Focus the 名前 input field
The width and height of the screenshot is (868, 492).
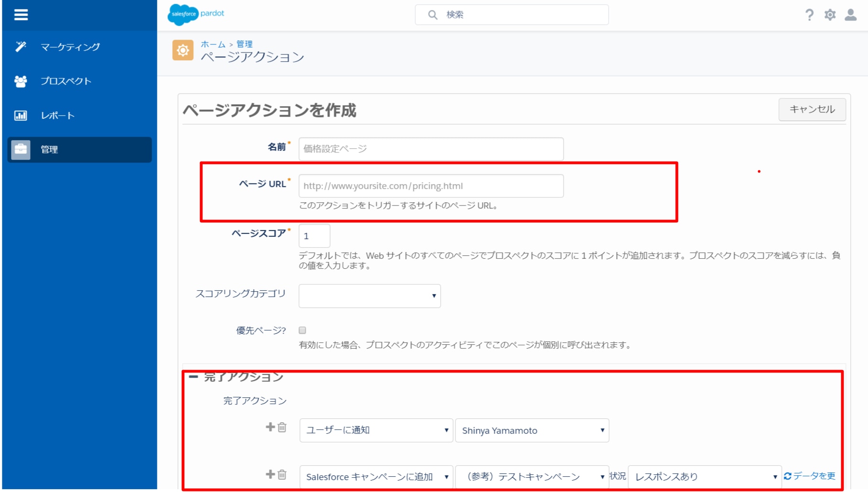(x=431, y=149)
